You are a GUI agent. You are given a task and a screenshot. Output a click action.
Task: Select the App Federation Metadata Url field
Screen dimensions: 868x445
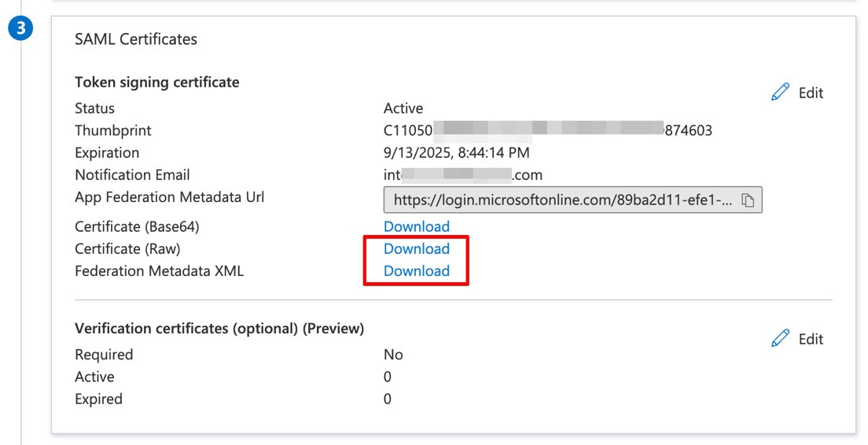573,200
